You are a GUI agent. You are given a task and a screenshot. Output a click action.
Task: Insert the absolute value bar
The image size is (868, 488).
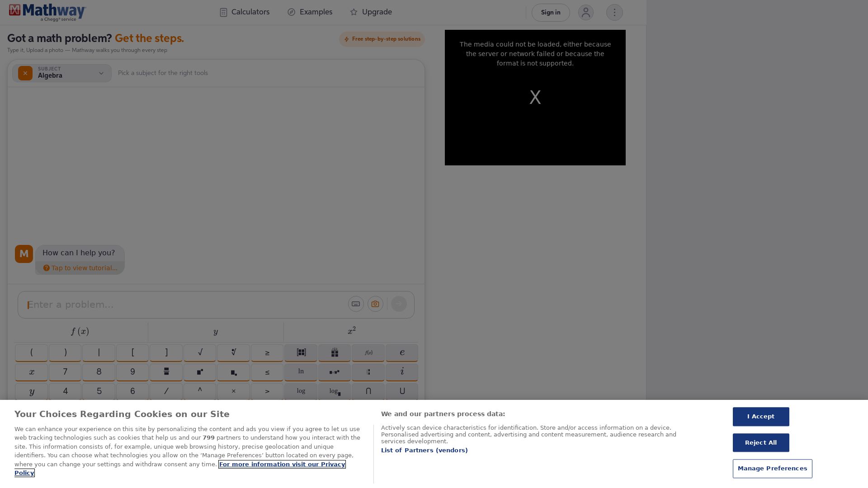click(99, 352)
